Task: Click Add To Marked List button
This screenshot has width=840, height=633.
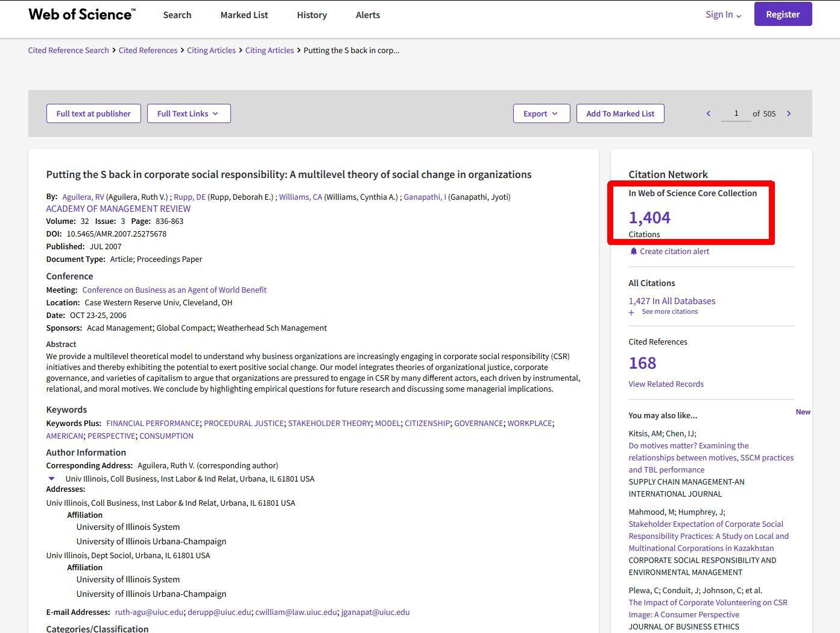Action: click(x=621, y=113)
